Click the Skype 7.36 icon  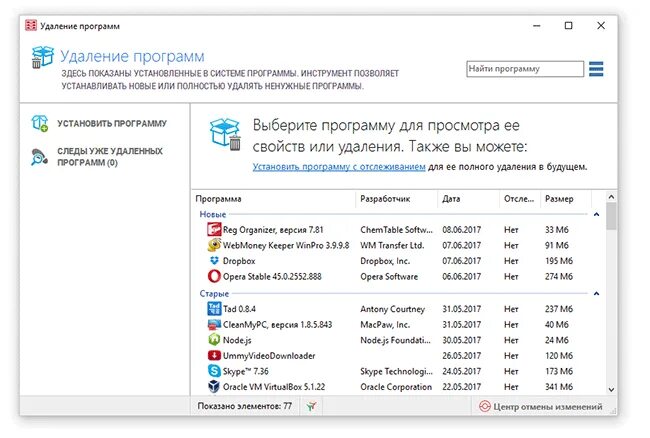214,371
